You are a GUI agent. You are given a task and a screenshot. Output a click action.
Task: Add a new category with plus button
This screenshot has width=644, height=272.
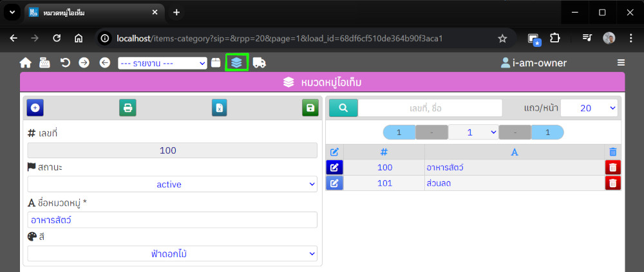[x=35, y=108]
